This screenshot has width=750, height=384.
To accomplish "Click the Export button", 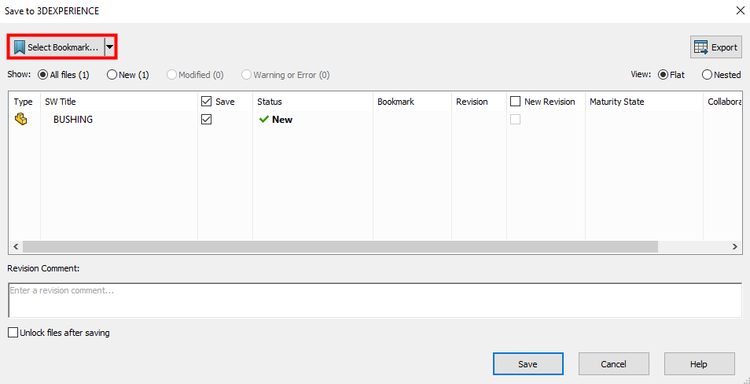I will click(716, 47).
